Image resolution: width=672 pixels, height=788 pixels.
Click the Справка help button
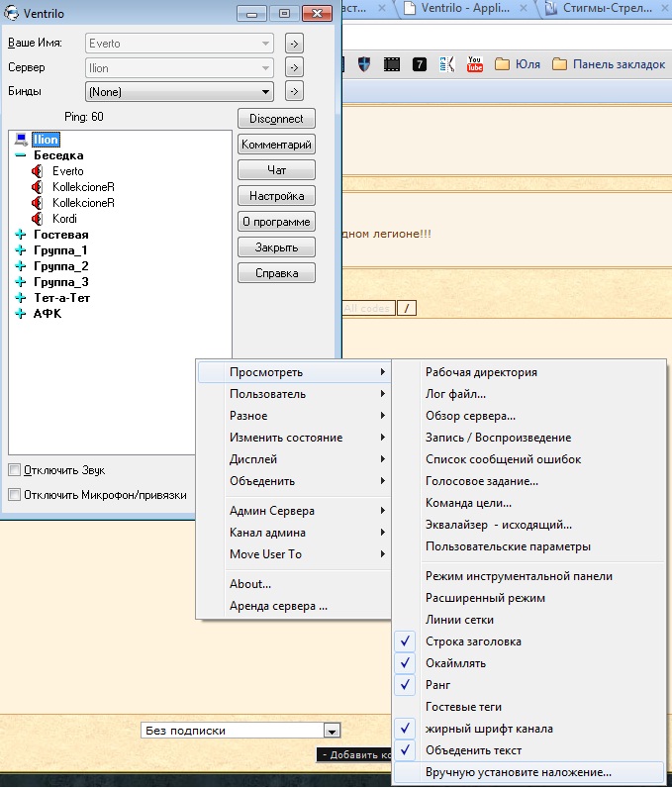pyautogui.click(x=276, y=273)
